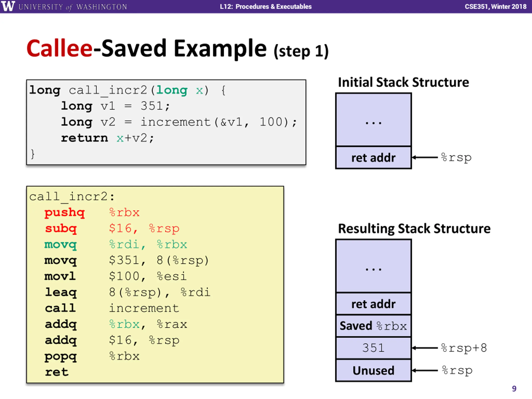This screenshot has height=399, width=532.
Task: Click the '351' stack cell
Action: (373, 348)
